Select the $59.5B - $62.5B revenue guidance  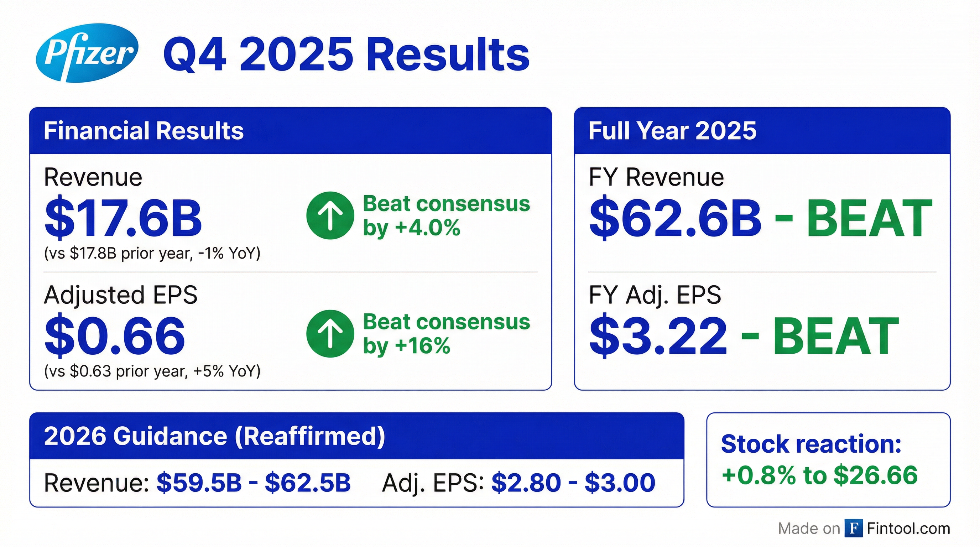[x=254, y=483]
